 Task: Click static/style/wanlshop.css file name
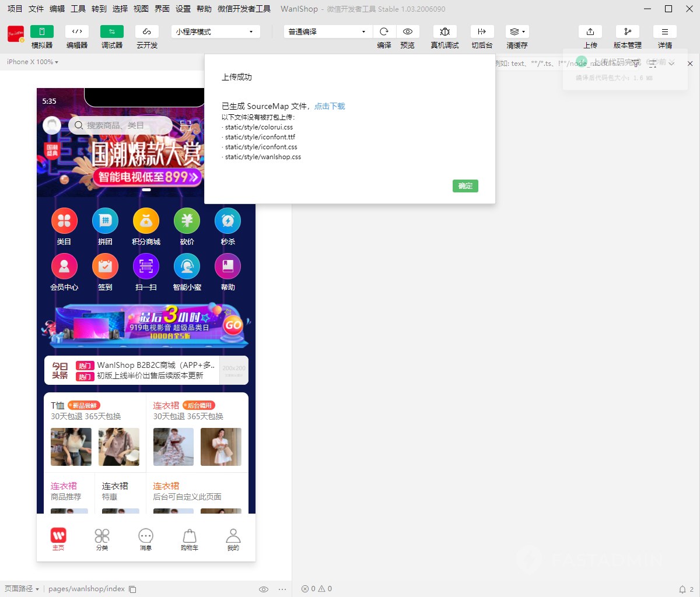tap(263, 157)
